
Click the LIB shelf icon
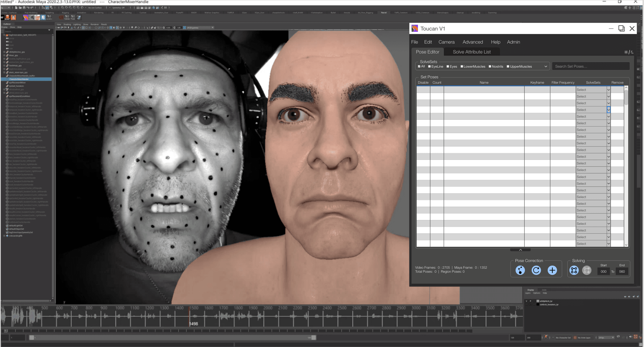(43, 17)
